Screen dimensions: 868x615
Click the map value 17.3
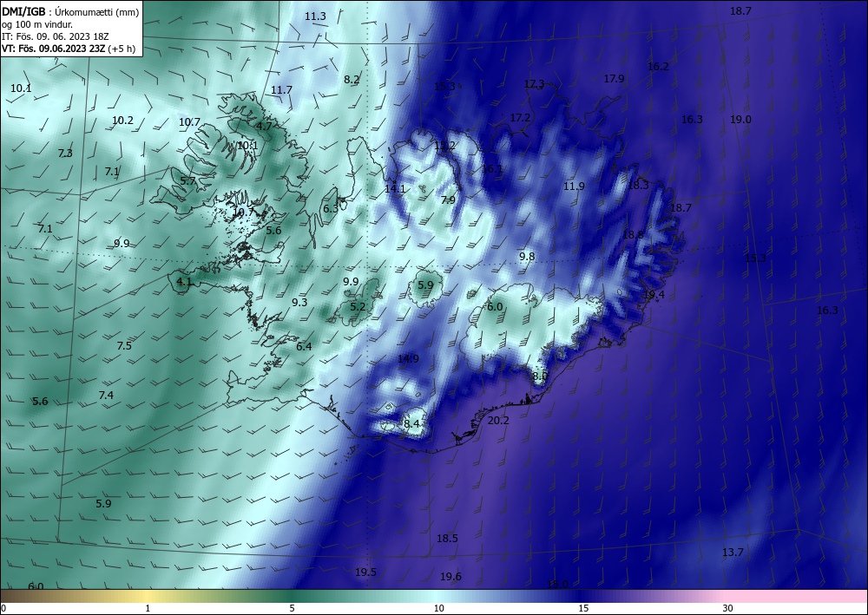pyautogui.click(x=534, y=83)
